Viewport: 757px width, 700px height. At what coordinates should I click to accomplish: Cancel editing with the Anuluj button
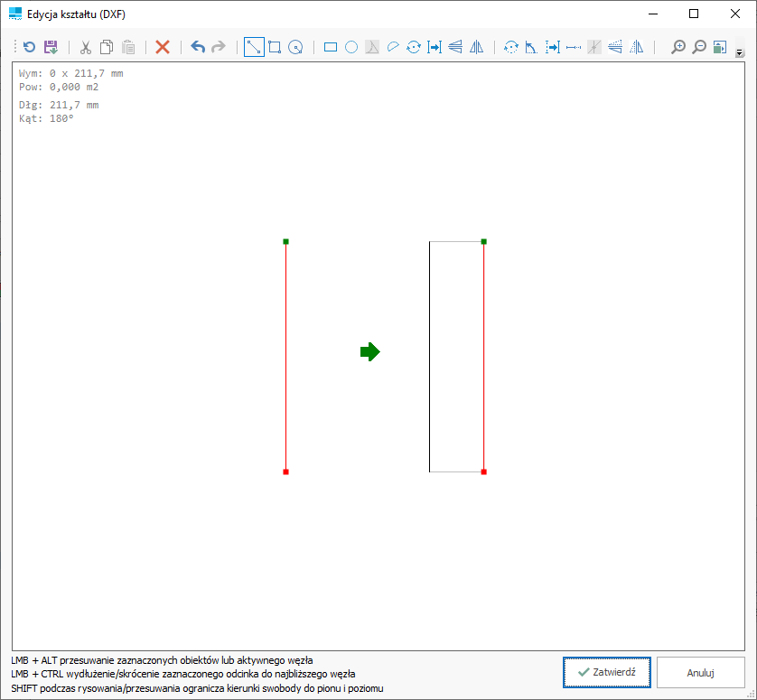(700, 672)
